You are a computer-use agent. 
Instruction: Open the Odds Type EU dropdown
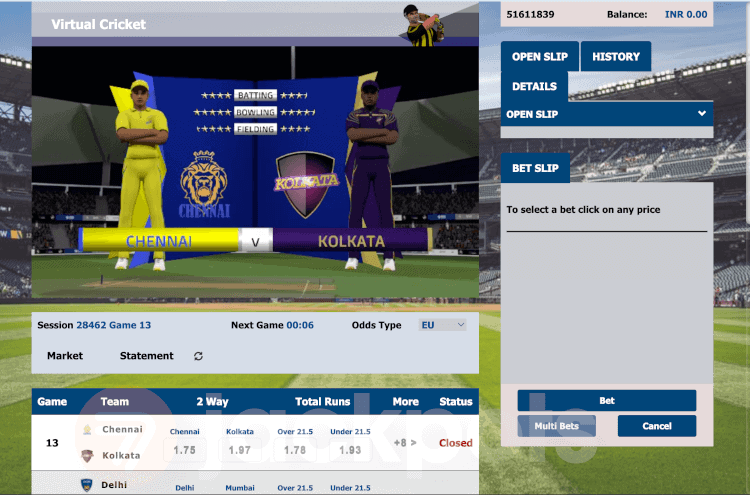coord(442,325)
